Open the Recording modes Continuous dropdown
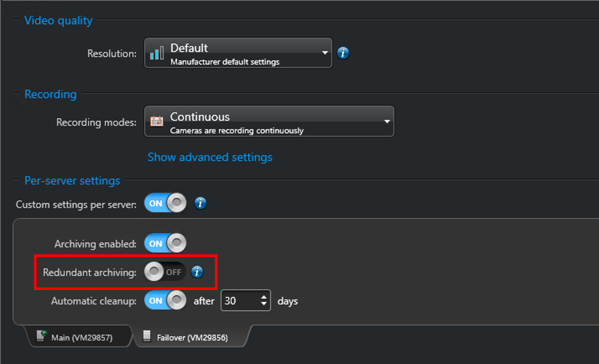Viewport: 599px width, 364px height. point(269,121)
